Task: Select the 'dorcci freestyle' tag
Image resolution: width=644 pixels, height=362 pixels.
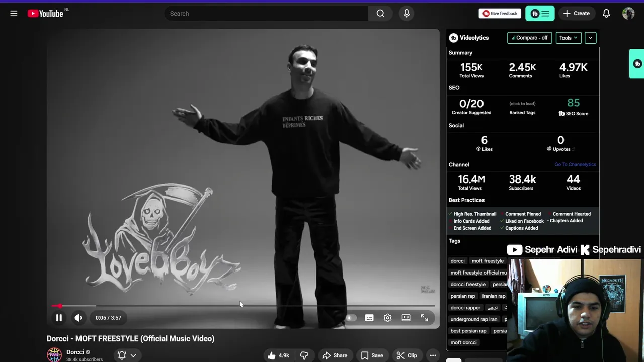Action: pos(468,284)
